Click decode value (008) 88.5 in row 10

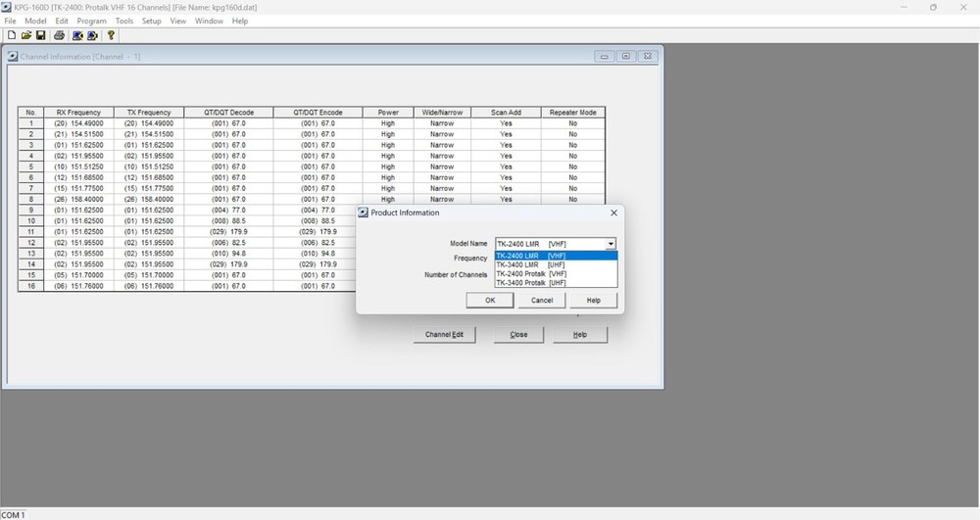click(x=228, y=221)
